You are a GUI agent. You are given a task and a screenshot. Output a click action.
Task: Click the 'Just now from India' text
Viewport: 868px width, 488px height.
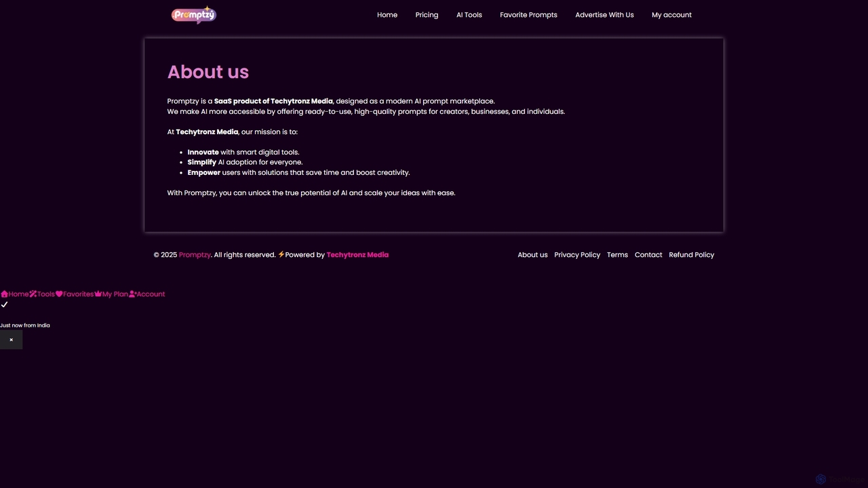point(25,325)
